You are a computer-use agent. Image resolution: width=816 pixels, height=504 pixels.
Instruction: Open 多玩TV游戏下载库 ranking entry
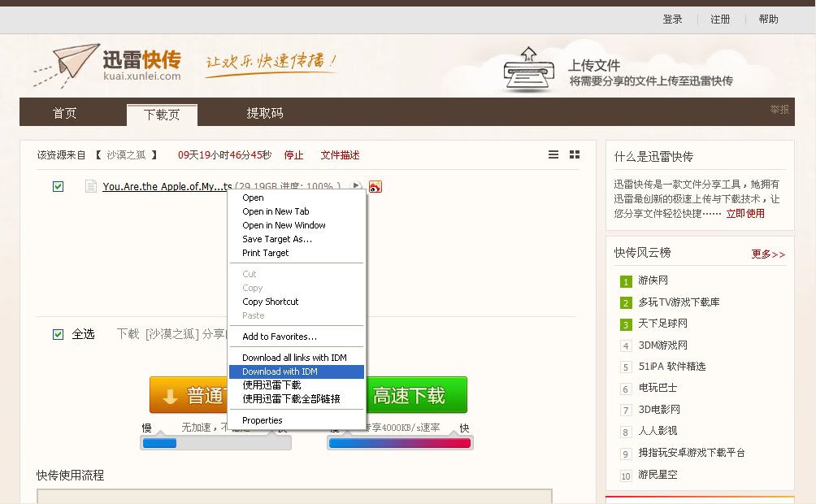(679, 302)
